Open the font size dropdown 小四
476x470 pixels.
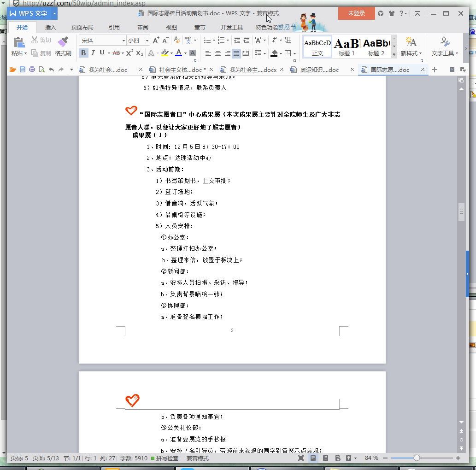pyautogui.click(x=147, y=41)
